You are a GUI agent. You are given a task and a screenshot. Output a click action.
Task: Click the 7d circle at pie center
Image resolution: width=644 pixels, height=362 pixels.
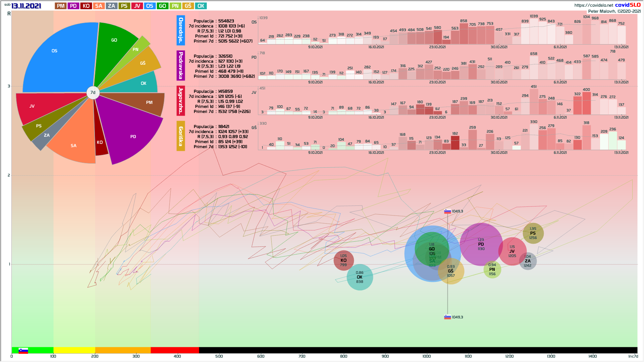(x=93, y=93)
